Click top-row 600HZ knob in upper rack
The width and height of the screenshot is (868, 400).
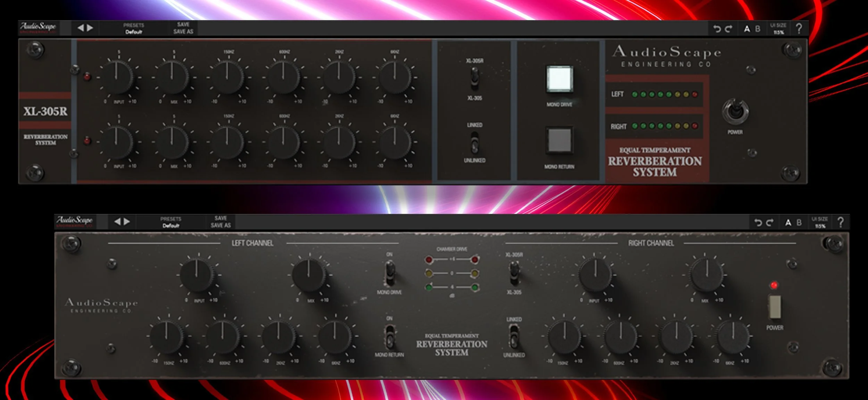pyautogui.click(x=284, y=77)
